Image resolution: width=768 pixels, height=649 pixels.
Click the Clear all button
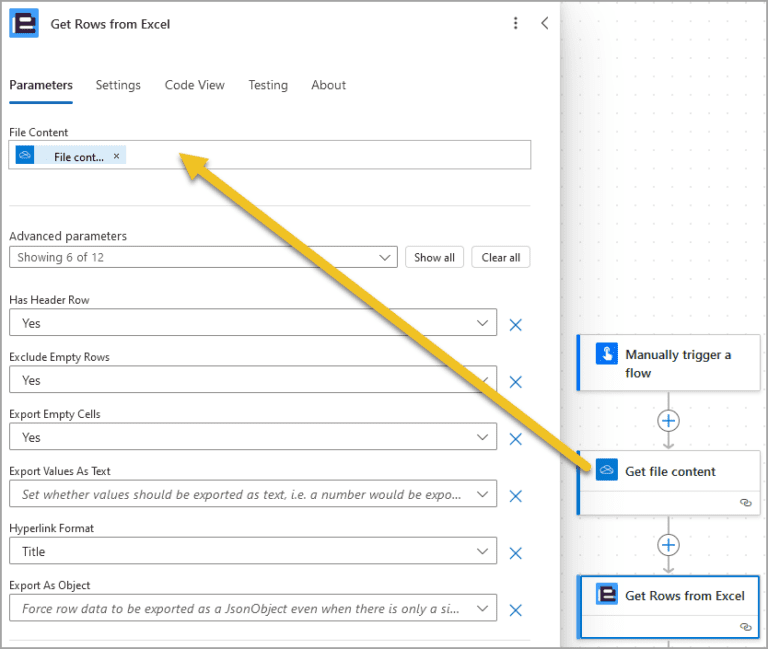pos(501,257)
